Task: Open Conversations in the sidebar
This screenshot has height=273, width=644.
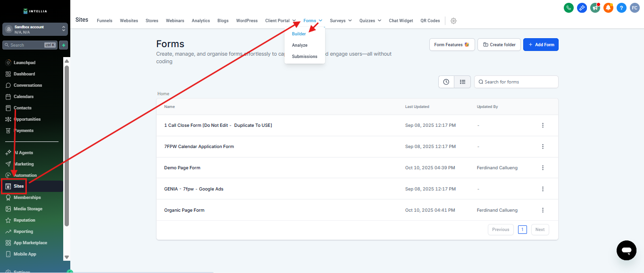Action: 27,85
